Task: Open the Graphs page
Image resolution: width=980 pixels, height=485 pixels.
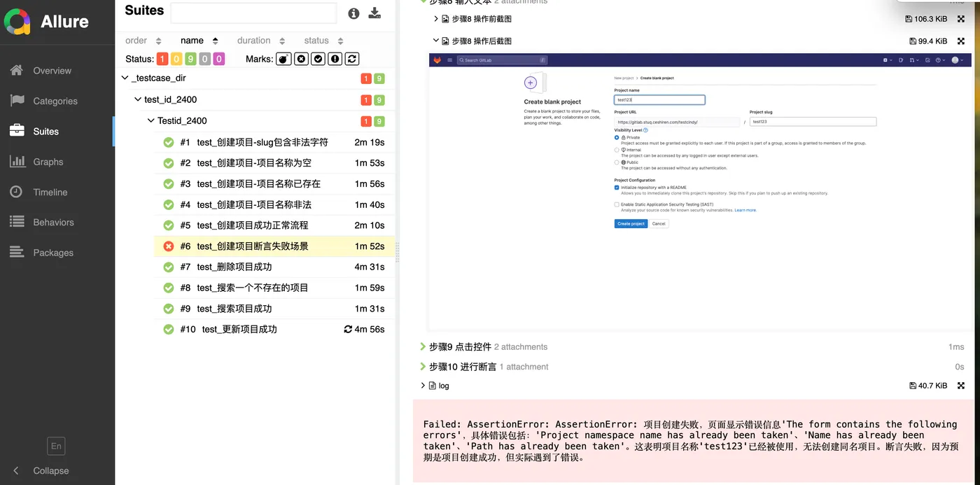Action: point(48,162)
